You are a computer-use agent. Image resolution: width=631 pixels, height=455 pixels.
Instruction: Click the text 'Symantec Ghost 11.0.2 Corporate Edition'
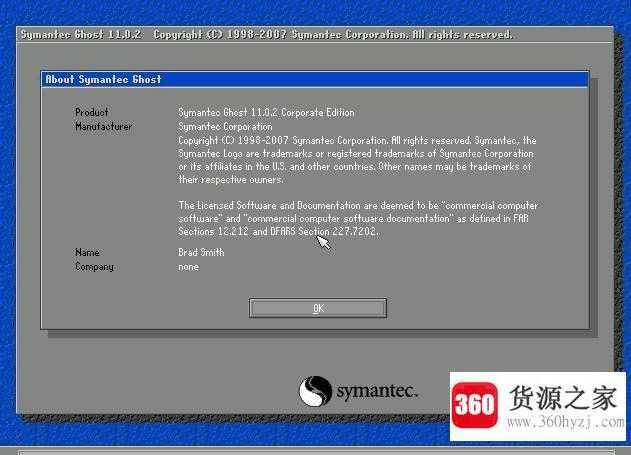266,112
